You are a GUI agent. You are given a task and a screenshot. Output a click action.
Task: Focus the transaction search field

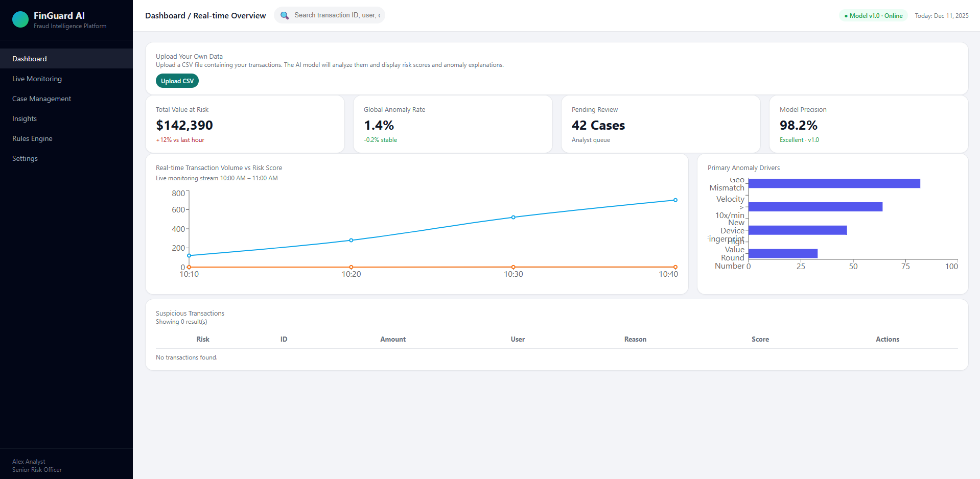click(330, 15)
